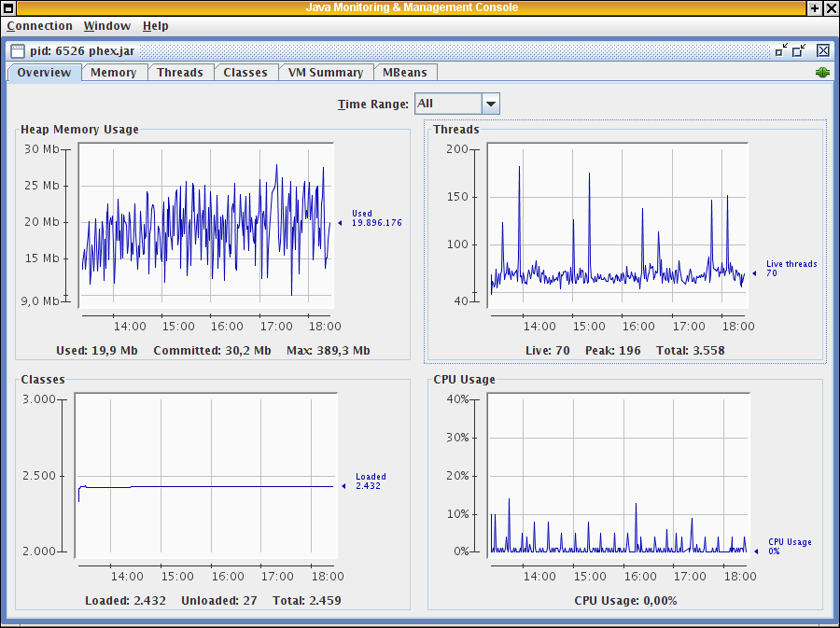
Task: Click the 'Max: 389,3 Mb' text
Action: 329,351
